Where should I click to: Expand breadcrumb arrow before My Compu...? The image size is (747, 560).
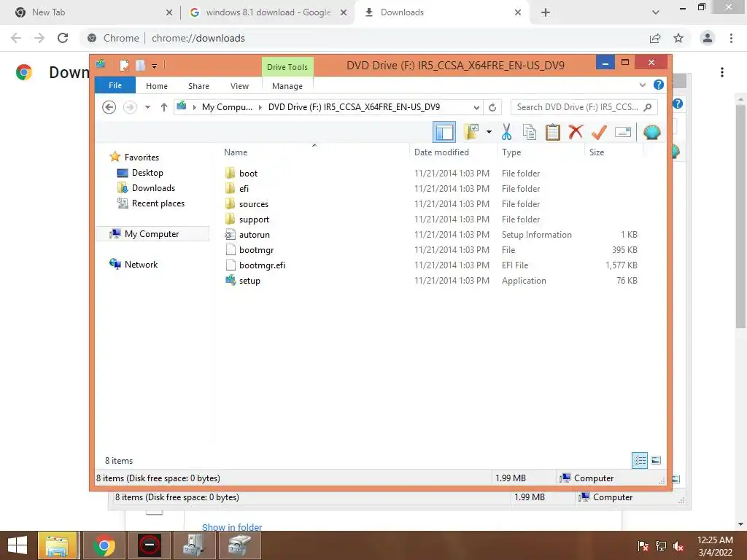[x=194, y=108]
